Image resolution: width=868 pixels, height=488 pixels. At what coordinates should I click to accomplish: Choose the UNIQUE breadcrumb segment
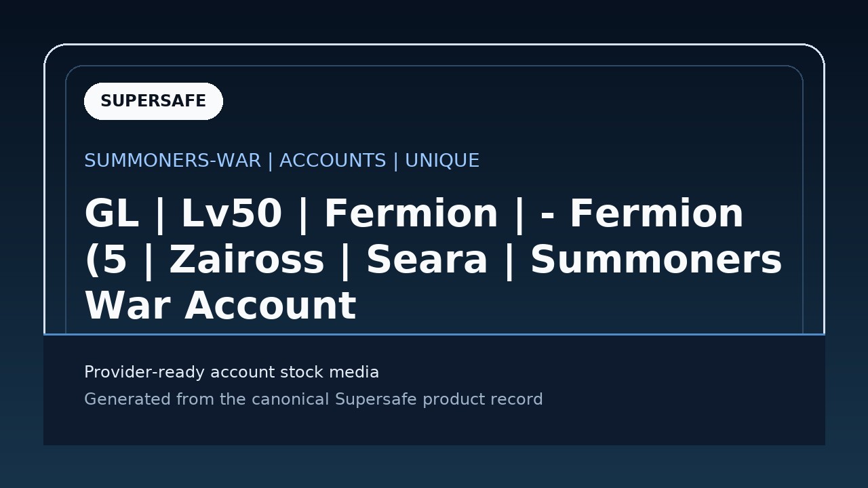coord(442,161)
